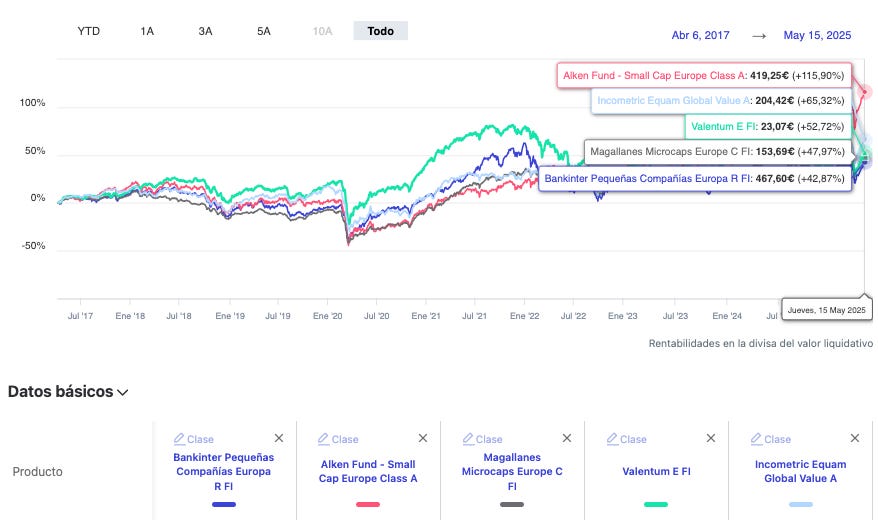Open Magallanes Microcaps Europe C FI link

pyautogui.click(x=512, y=471)
